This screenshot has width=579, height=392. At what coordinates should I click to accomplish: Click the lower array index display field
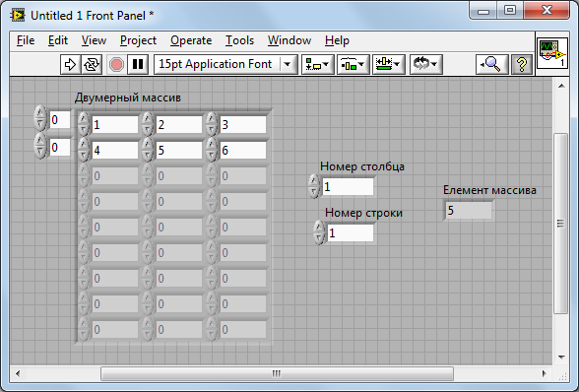pos(60,148)
